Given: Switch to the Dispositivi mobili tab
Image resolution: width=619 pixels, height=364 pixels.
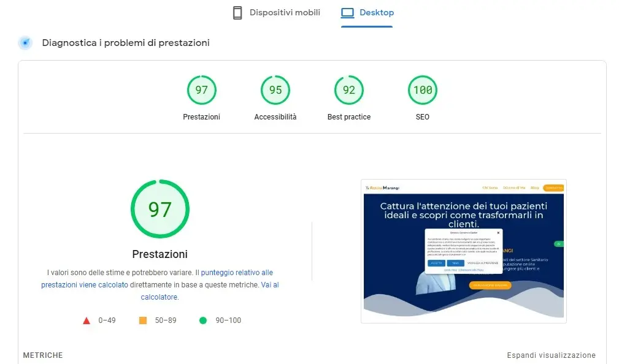Looking at the screenshot, I should (277, 13).
